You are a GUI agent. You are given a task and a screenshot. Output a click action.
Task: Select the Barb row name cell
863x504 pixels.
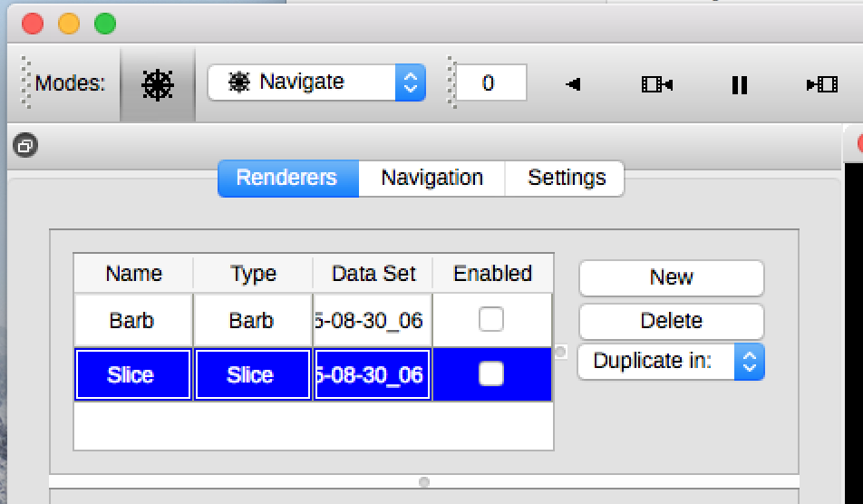[132, 320]
